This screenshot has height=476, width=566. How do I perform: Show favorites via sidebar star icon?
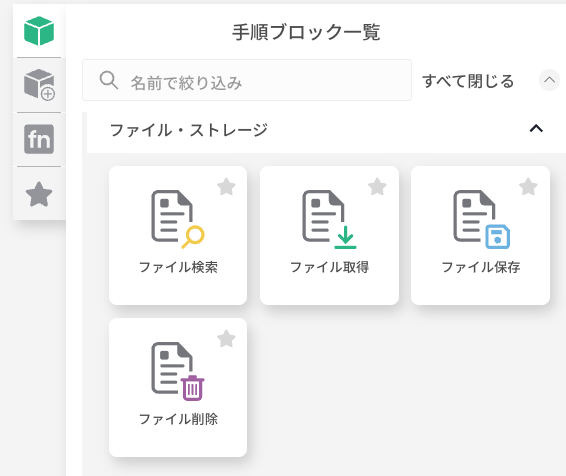(39, 194)
